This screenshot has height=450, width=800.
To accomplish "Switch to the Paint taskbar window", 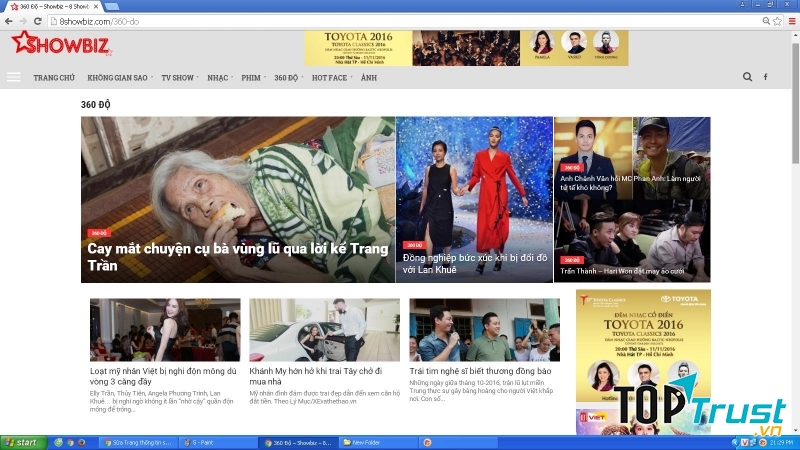I will coord(217,442).
